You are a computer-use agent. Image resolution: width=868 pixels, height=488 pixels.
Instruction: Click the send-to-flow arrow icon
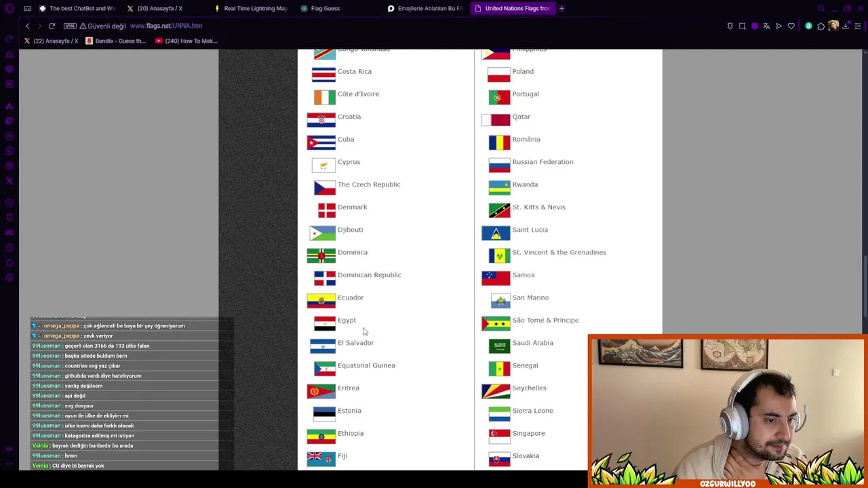778,26
